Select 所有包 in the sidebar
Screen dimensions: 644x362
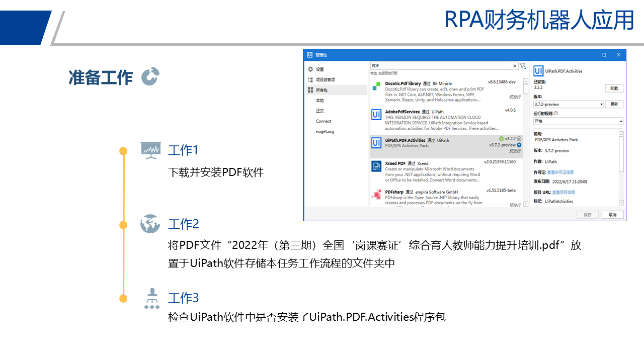337,90
